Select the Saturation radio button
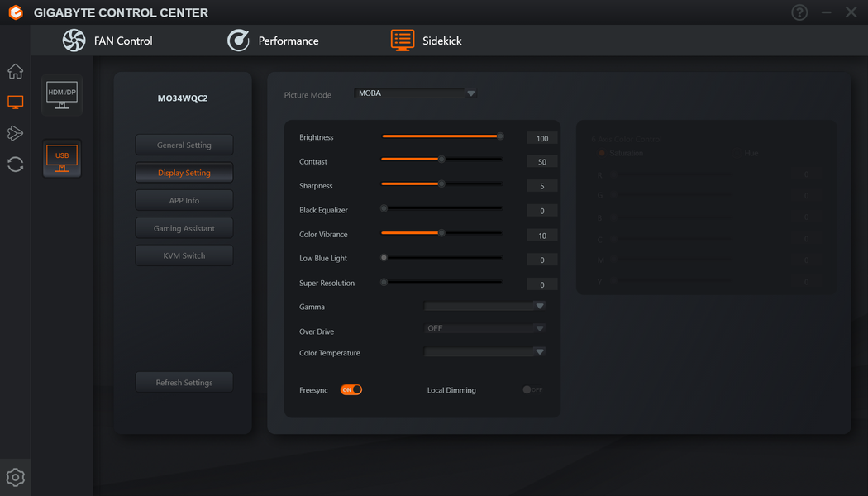 coord(602,153)
